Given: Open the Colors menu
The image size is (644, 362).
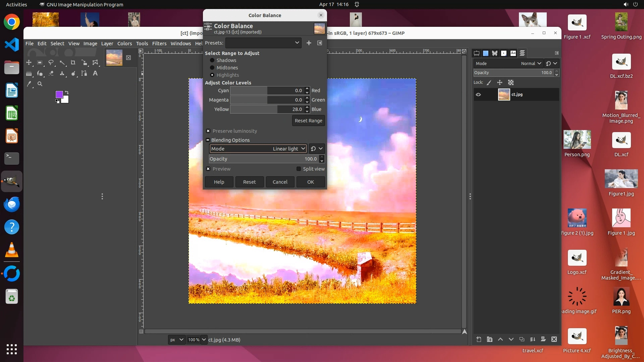Looking at the screenshot, I should (124, 44).
